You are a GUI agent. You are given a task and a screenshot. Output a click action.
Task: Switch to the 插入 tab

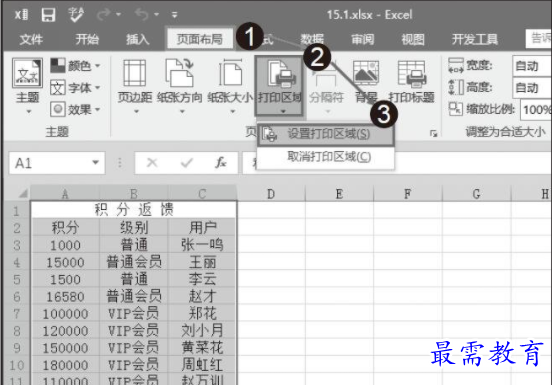[x=138, y=39]
